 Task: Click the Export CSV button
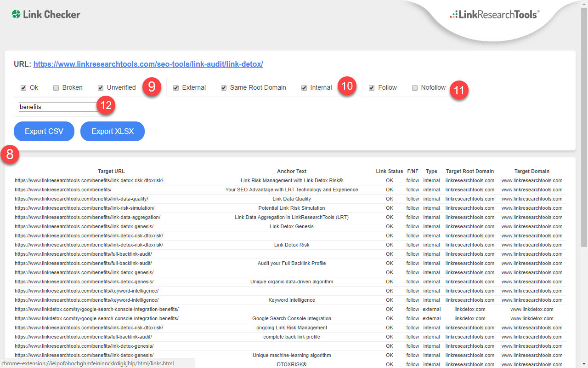coord(44,131)
